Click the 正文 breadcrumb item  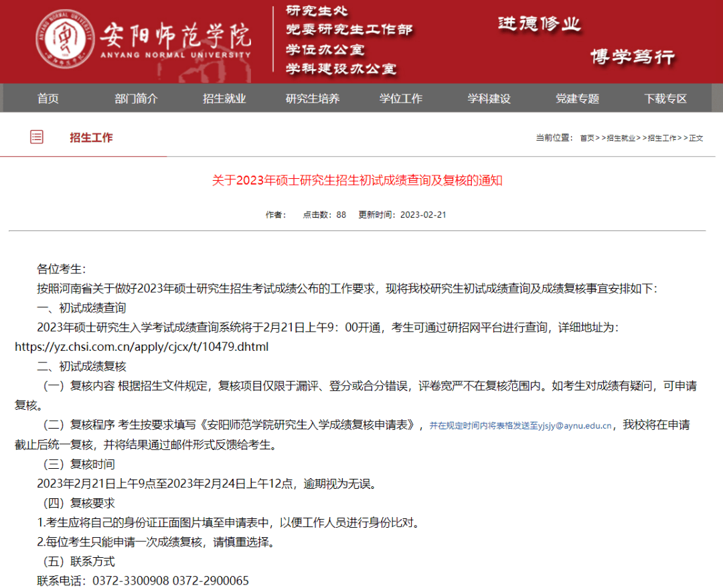[696, 138]
